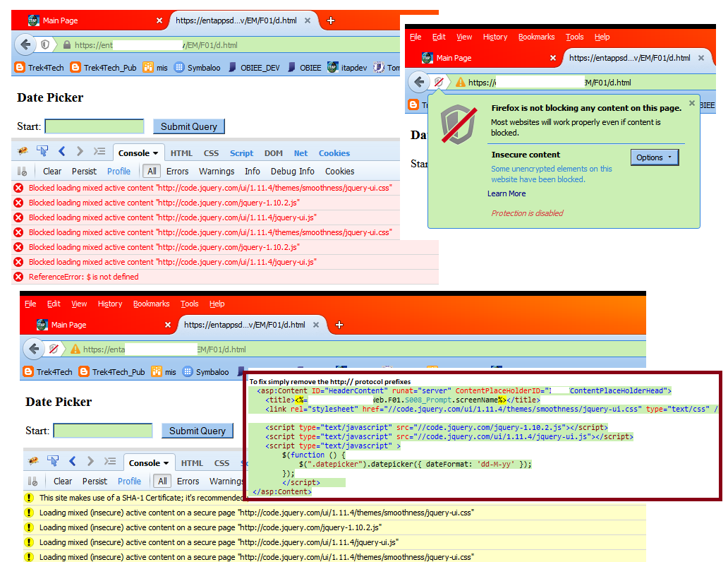728x562 pixels.
Task: Click Firebug forward arrow in bottom window
Action: coord(90,461)
